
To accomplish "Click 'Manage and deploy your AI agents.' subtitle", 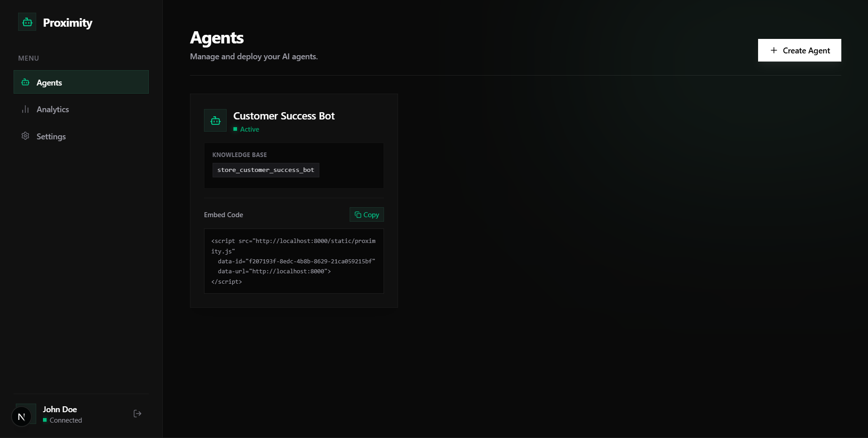I will 254,57.
